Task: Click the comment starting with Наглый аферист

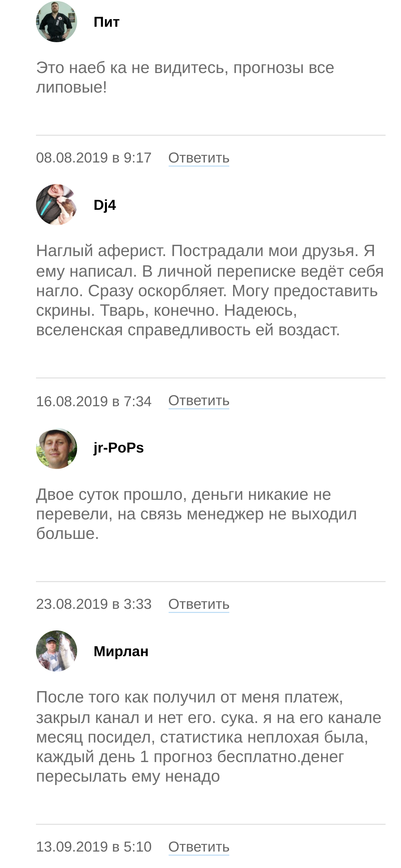Action: pyautogui.click(x=210, y=290)
